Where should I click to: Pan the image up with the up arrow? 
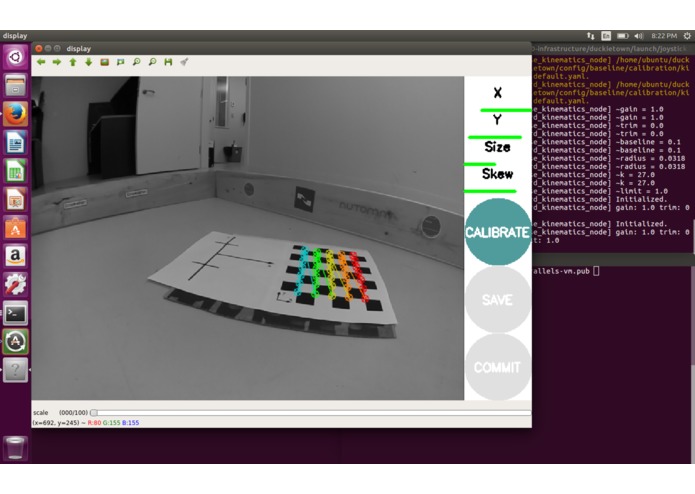click(73, 62)
